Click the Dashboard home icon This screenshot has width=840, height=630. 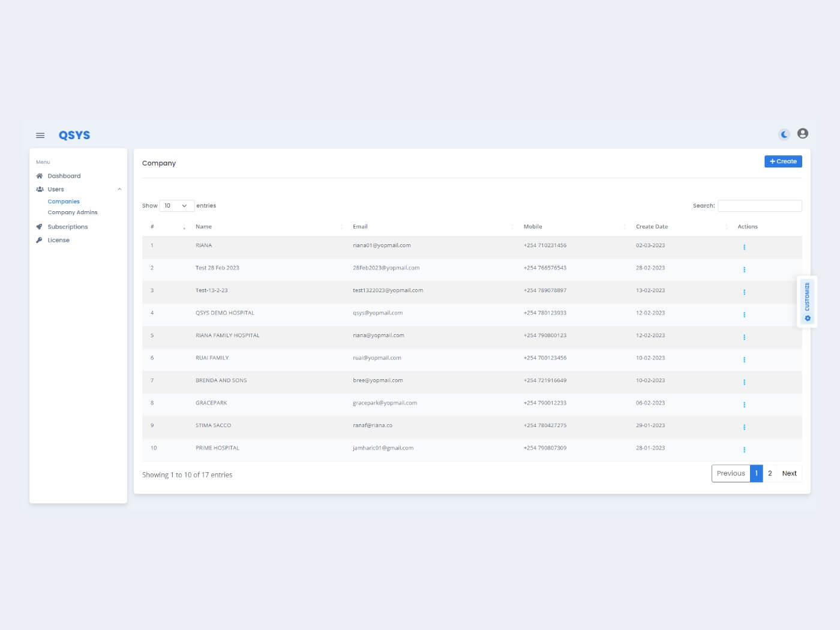point(40,176)
